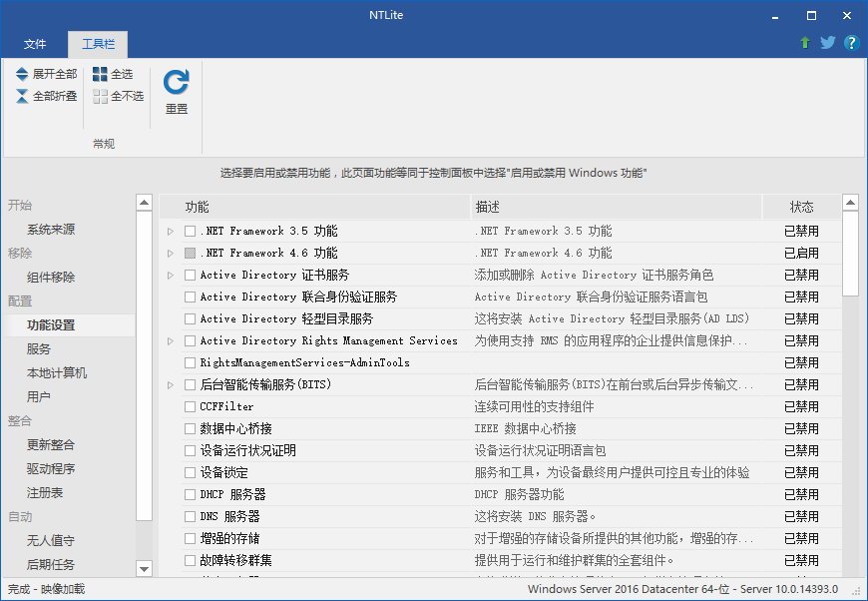Check Active Directory 轻型目录服务 checkbox

tap(190, 319)
